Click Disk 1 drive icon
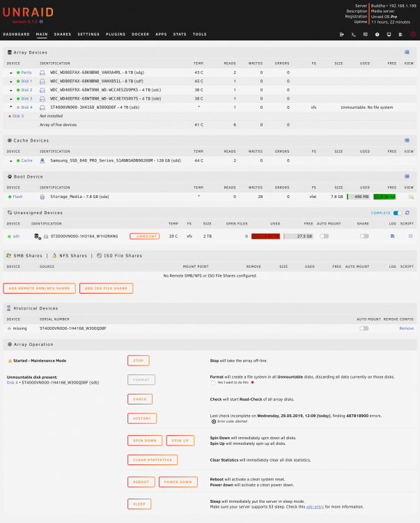 tap(42, 82)
